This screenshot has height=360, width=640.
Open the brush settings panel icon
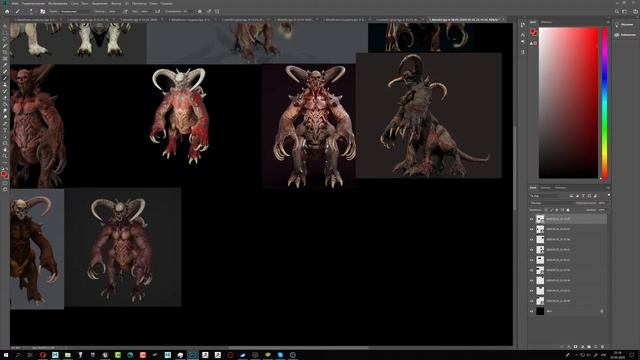42,11
